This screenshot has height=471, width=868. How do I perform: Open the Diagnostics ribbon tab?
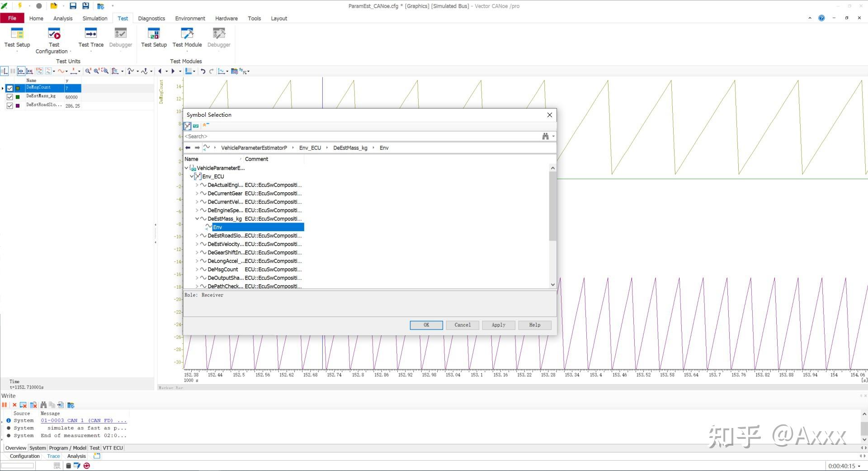(151, 19)
